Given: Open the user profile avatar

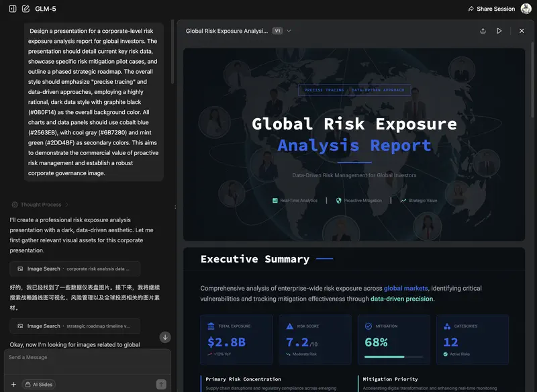Looking at the screenshot, I should [x=526, y=9].
